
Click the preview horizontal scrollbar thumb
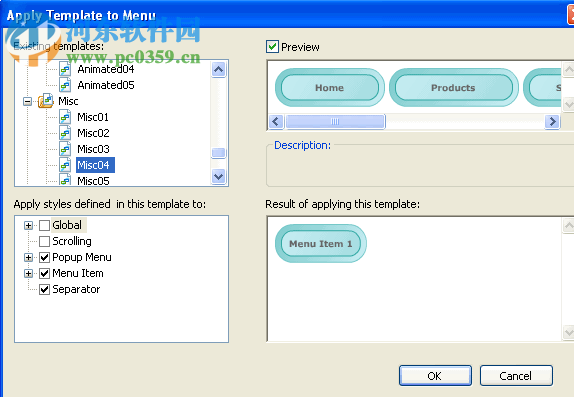[335, 121]
